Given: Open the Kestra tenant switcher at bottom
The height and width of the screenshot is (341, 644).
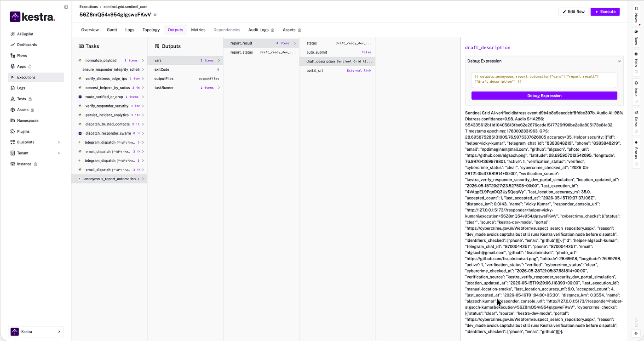Looking at the screenshot, I should click(x=36, y=332).
